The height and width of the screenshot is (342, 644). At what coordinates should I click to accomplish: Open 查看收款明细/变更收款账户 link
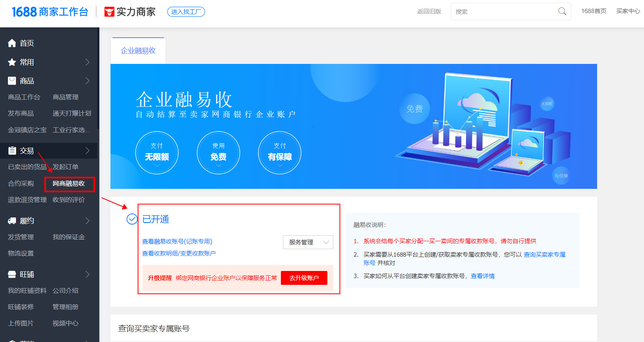179,253
